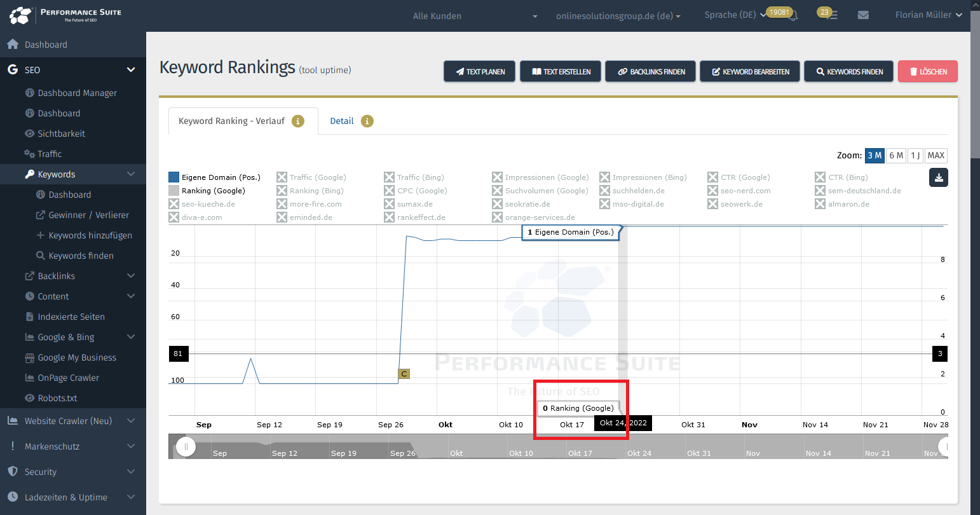Open the Sprache (DE) dropdown
Screen dimensions: 980x515
pos(735,15)
